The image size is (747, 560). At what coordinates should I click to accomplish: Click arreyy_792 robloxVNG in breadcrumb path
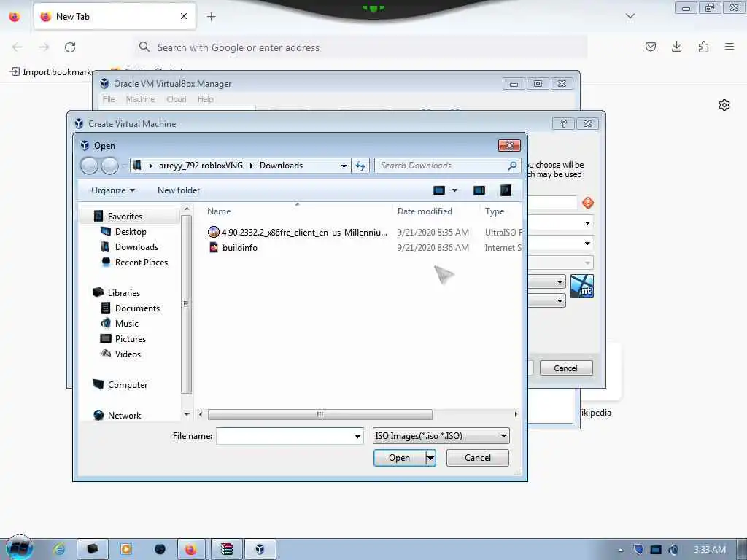coord(201,166)
